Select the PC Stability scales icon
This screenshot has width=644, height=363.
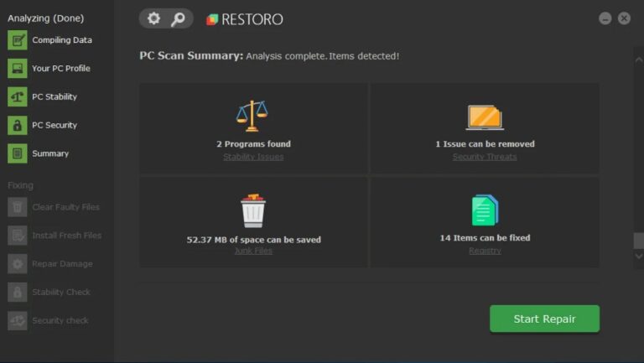click(18, 97)
